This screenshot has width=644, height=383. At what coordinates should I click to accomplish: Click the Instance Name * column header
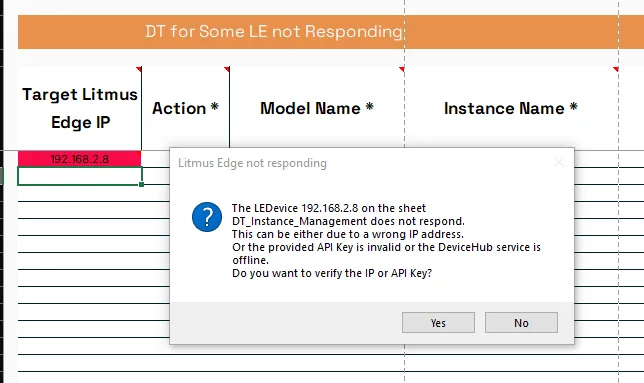point(511,108)
